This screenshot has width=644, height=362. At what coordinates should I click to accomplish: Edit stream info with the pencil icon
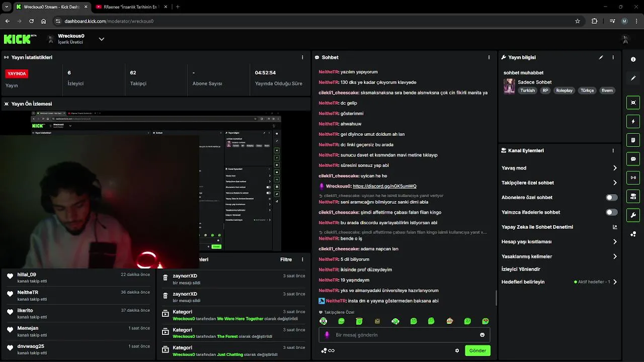[601, 57]
